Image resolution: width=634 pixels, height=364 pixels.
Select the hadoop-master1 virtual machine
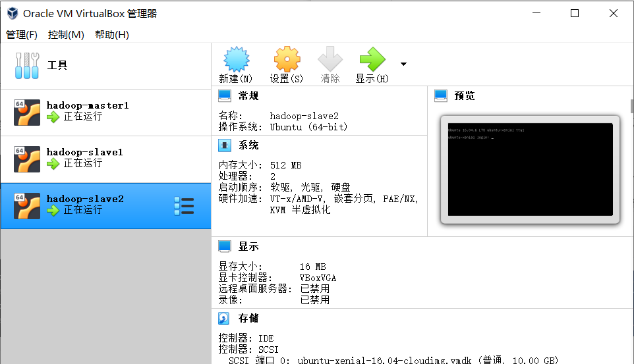pos(105,113)
